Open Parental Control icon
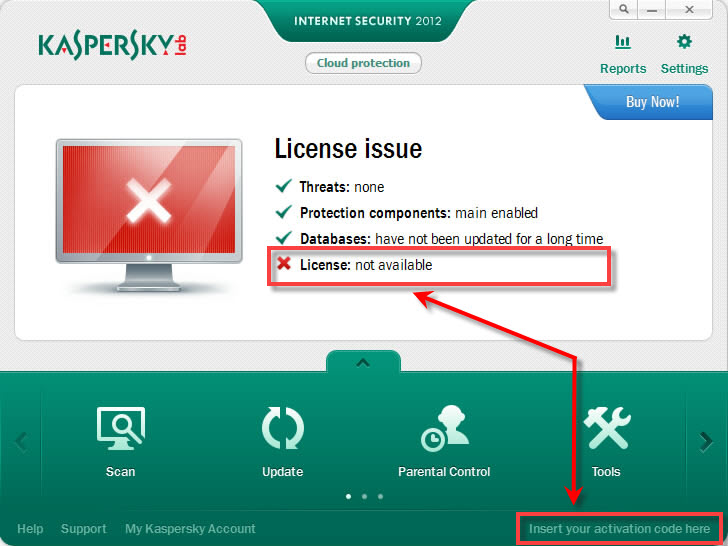 444,428
